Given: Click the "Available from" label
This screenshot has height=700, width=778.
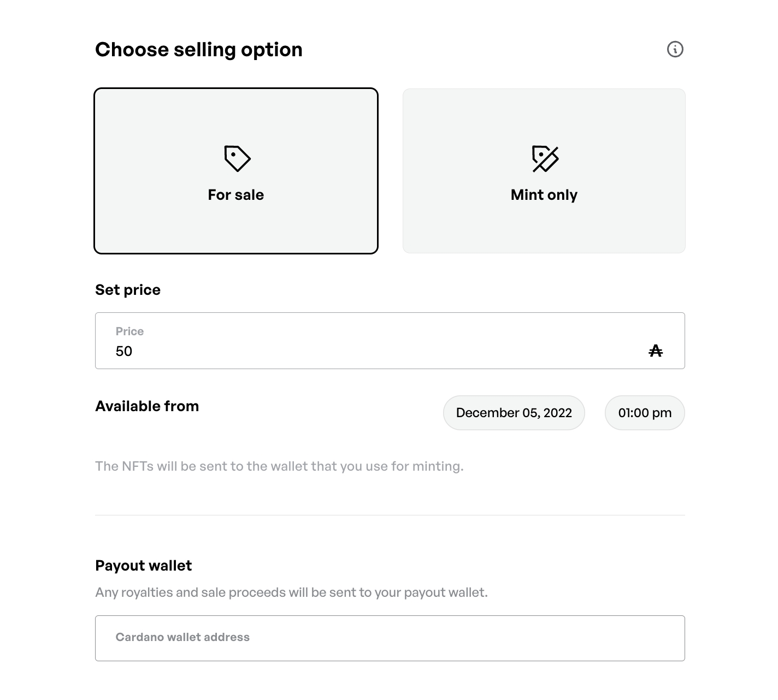Looking at the screenshot, I should (147, 406).
